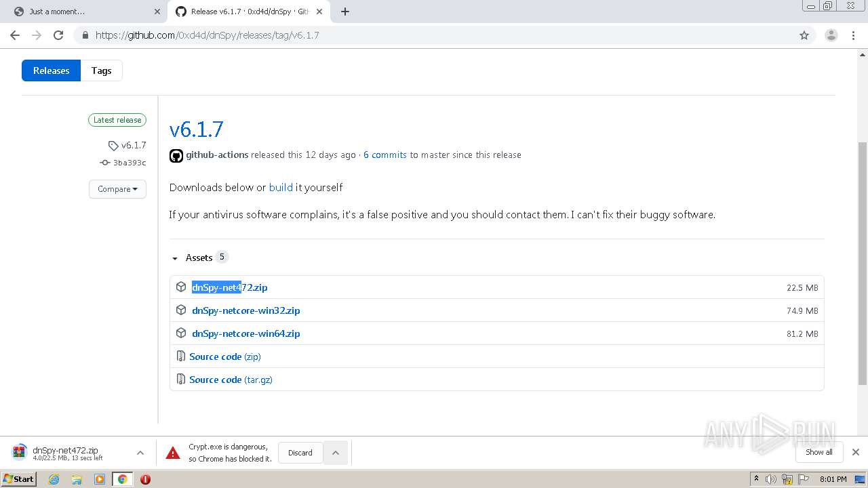Follow the 'build' link
The width and height of the screenshot is (868, 488).
281,187
